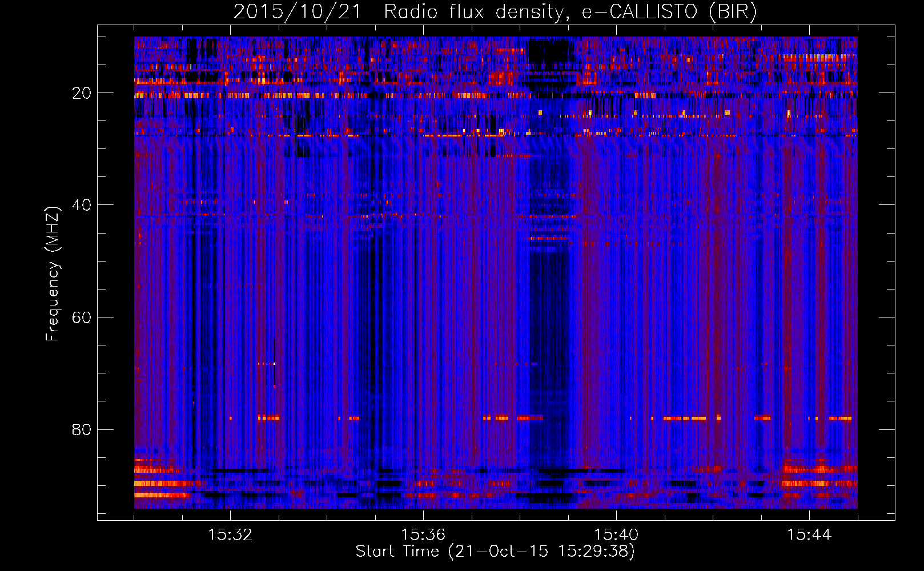Click the 20 MHz frequency tick label

pos(82,93)
